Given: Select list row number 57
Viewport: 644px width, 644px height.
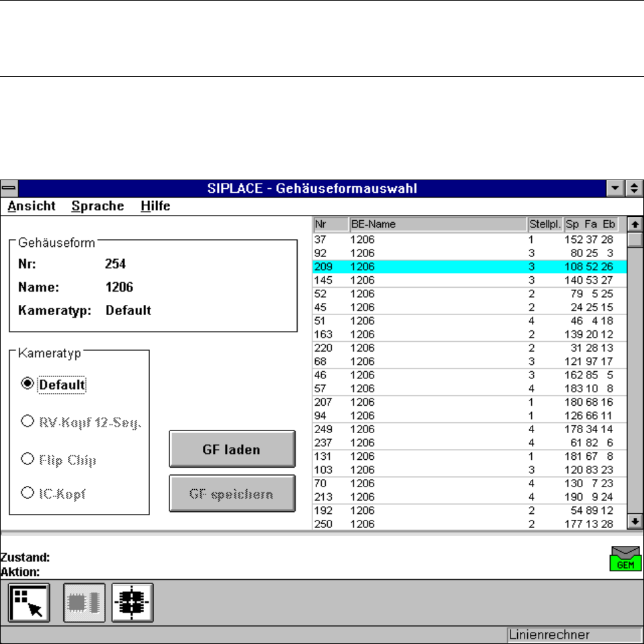Looking at the screenshot, I should (469, 388).
